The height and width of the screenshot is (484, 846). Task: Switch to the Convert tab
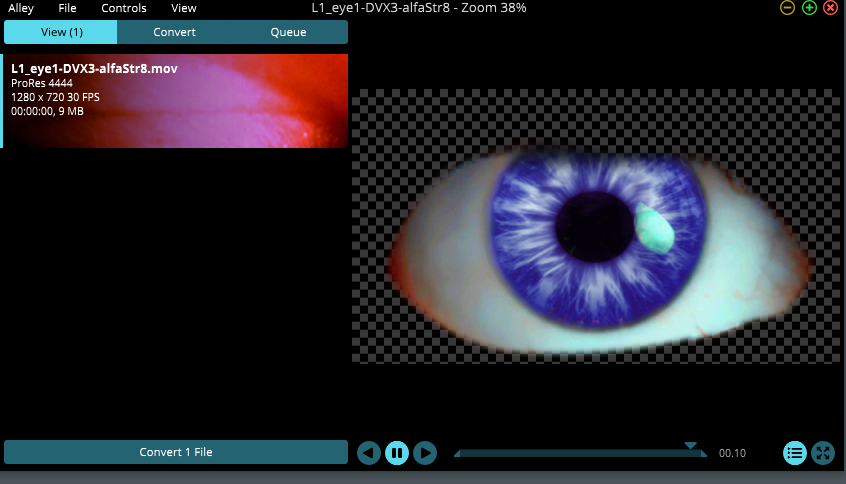(x=174, y=32)
